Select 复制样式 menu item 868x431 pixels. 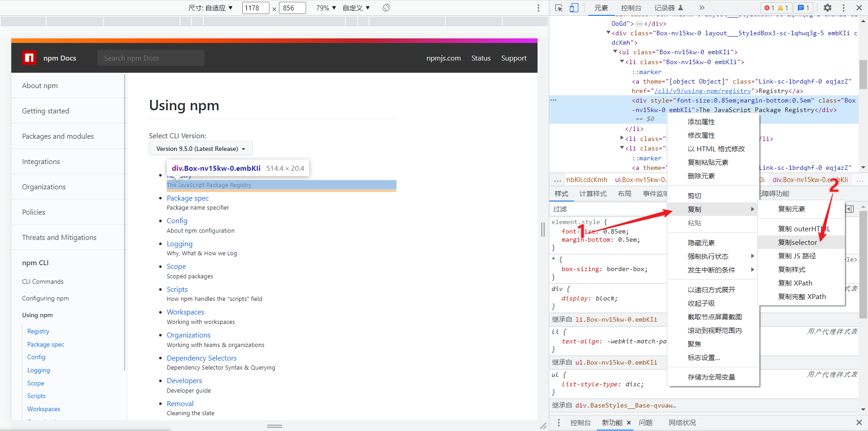pos(801,270)
